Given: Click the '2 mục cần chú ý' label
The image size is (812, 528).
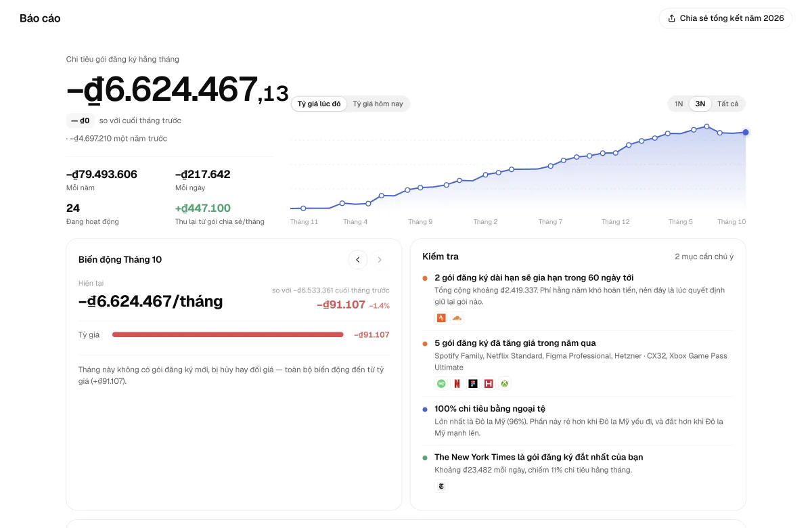Looking at the screenshot, I should (704, 257).
